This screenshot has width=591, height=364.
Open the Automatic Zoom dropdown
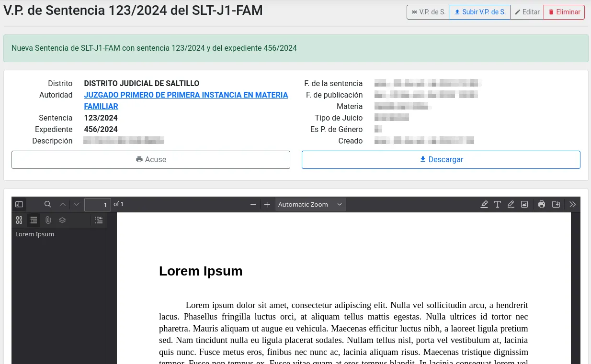click(x=310, y=205)
